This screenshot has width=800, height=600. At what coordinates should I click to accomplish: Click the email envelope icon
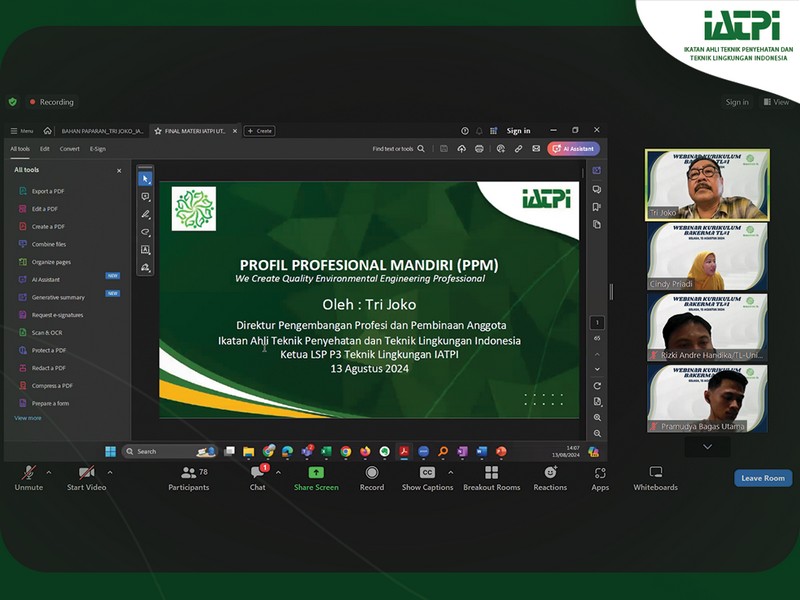pyautogui.click(x=536, y=149)
